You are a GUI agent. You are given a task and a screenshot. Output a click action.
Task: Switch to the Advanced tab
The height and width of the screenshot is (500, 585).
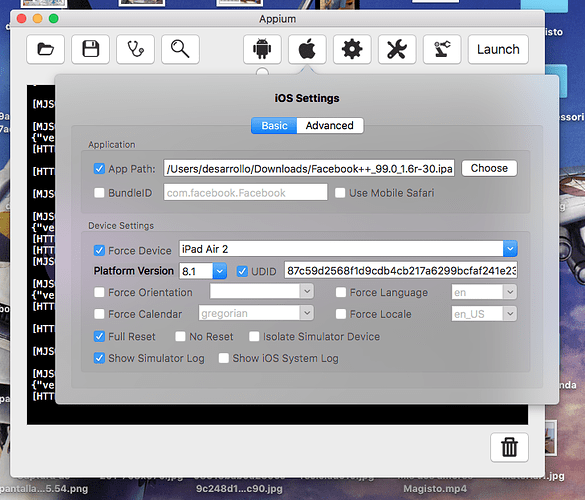click(330, 125)
